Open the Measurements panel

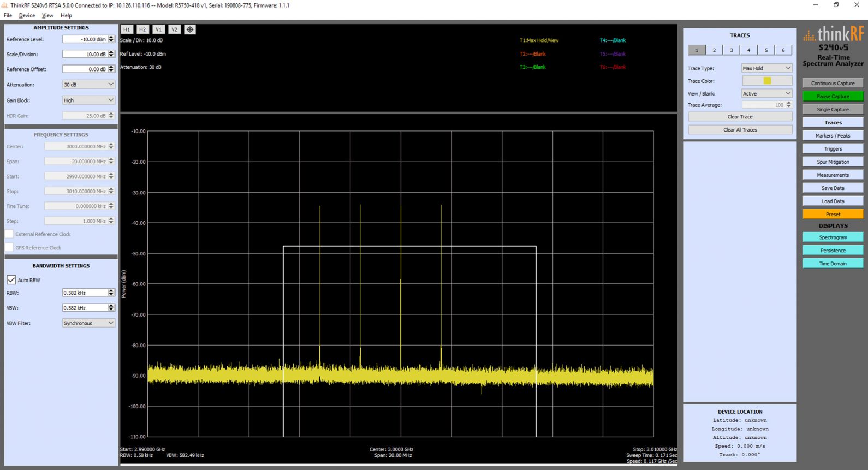tap(833, 175)
